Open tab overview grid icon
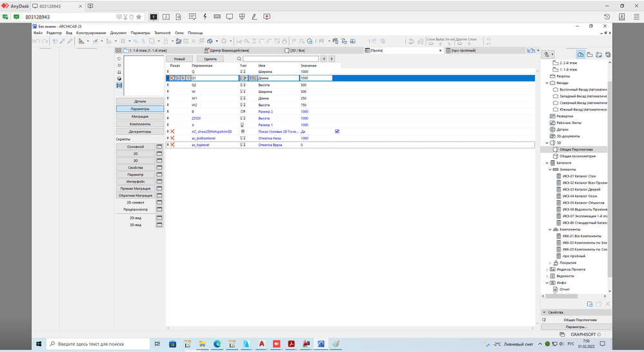 pyautogui.click(x=118, y=50)
